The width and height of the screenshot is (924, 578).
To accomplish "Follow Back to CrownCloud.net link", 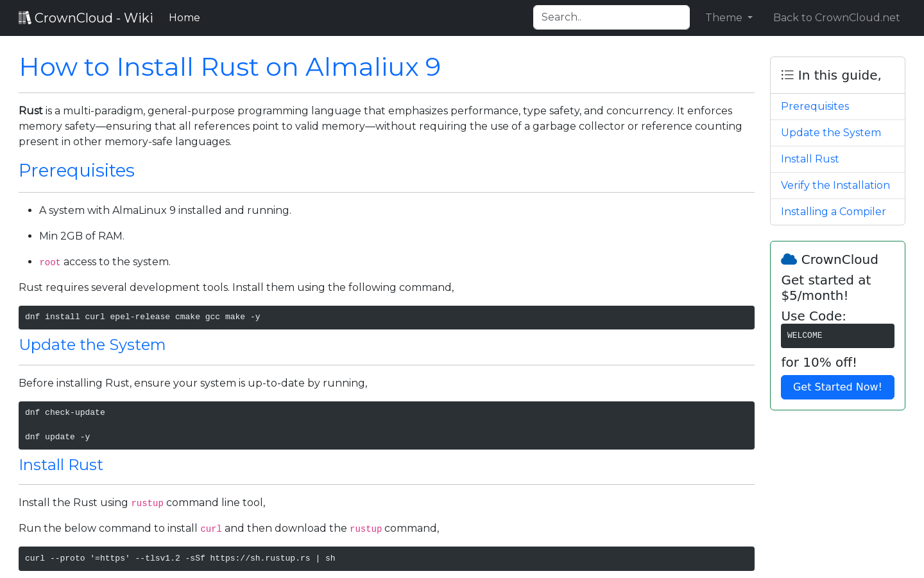I will coord(836,18).
